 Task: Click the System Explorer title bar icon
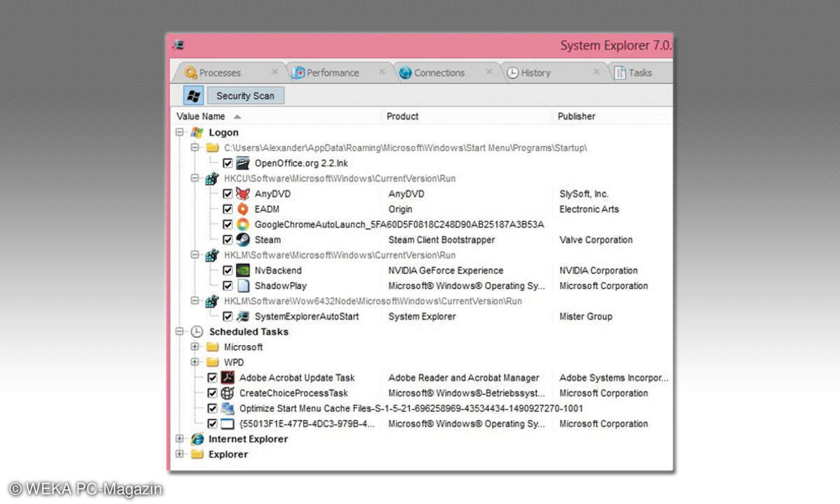178,45
